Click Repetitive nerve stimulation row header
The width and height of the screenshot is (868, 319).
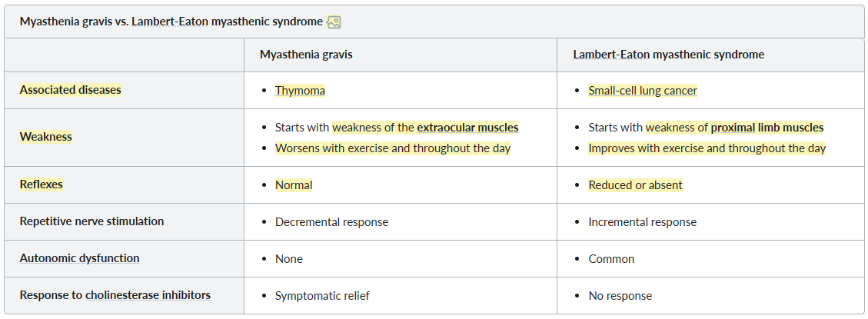coord(92,221)
